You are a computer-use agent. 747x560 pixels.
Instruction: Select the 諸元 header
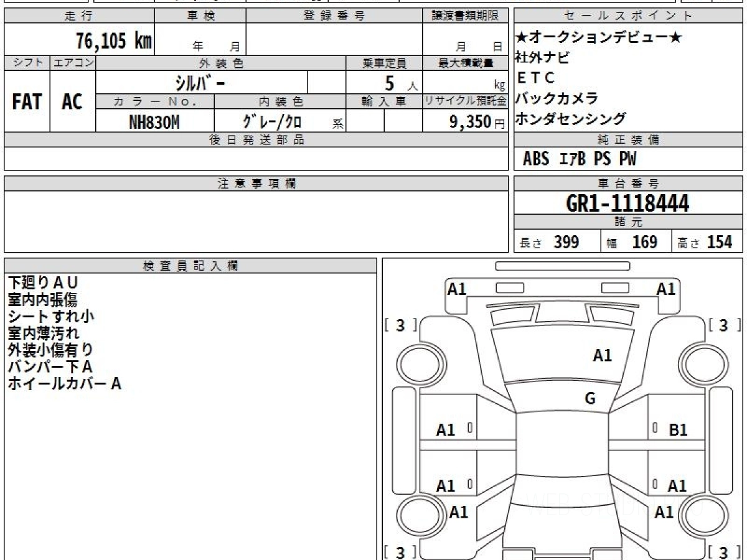[x=629, y=222]
